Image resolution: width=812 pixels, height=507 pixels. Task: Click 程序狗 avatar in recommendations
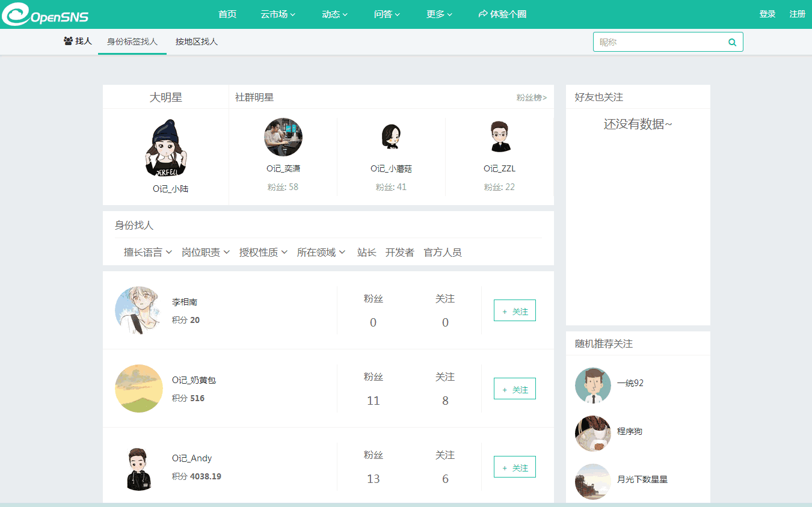pos(592,434)
